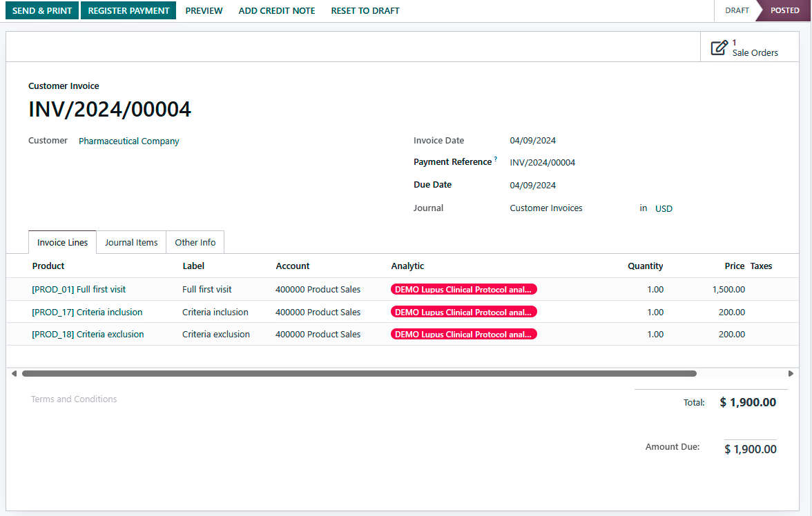Click the right arrow of the horizontal scrollbar
812x516 pixels.
coord(791,373)
